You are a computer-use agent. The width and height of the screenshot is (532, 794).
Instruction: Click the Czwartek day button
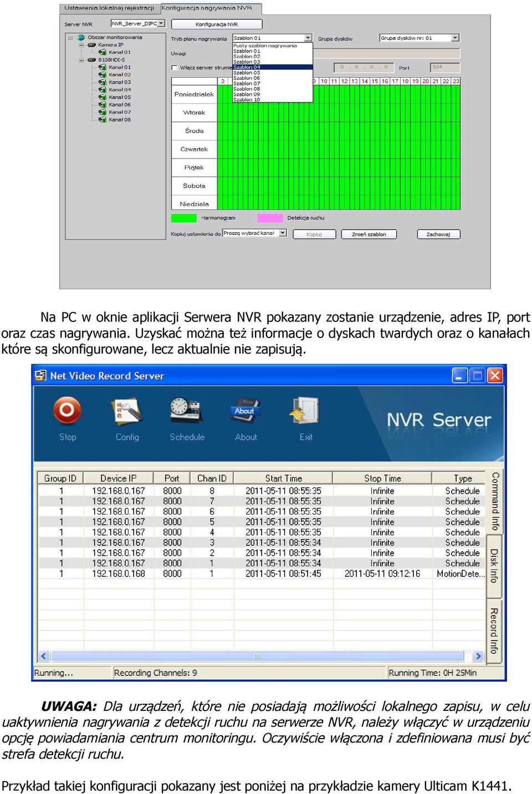(x=194, y=149)
